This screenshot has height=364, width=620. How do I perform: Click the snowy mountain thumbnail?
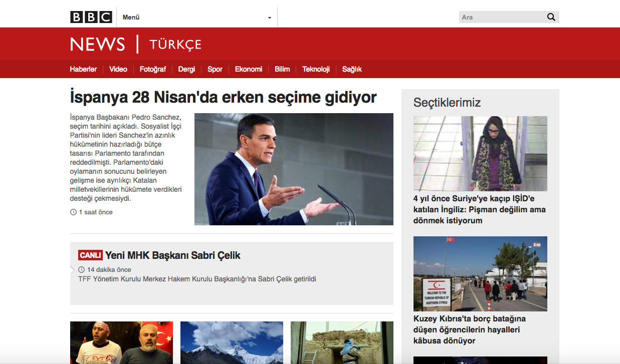point(232,342)
